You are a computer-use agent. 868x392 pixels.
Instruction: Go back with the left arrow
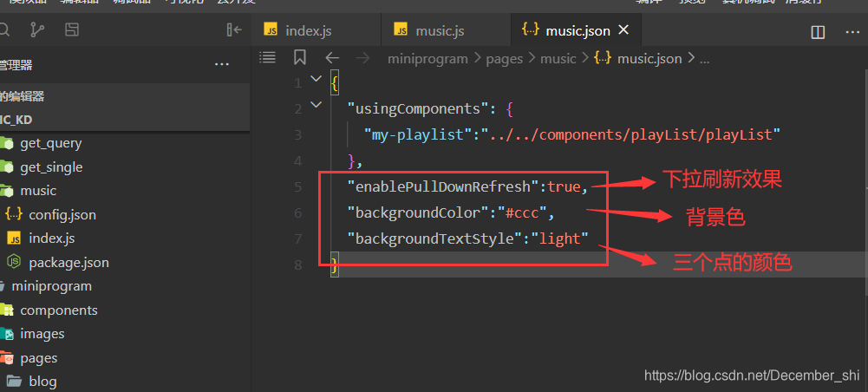(x=332, y=57)
